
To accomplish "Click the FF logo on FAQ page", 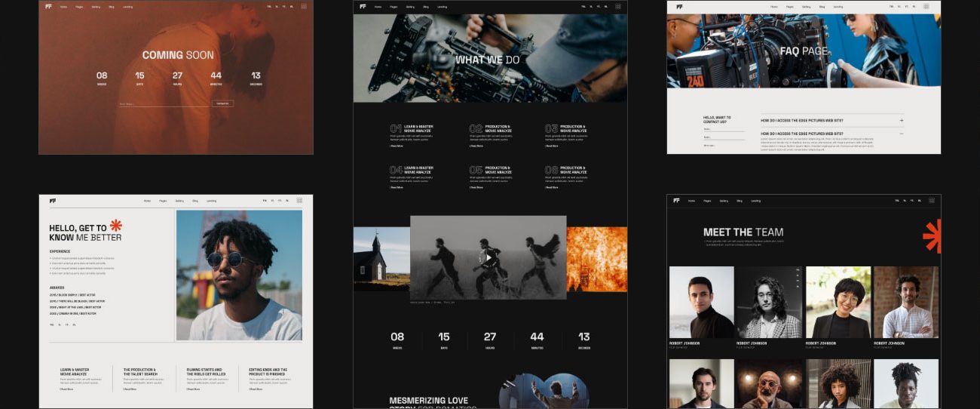I will (x=679, y=6).
